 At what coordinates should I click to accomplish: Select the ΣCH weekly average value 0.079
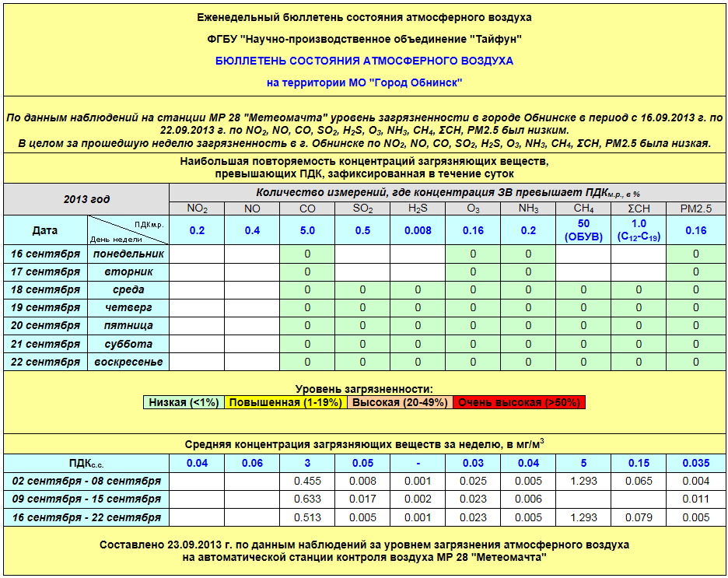tap(639, 517)
